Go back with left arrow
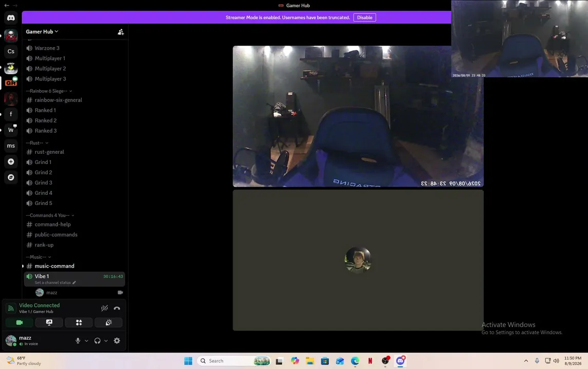The height and width of the screenshot is (369, 588). 6,5
